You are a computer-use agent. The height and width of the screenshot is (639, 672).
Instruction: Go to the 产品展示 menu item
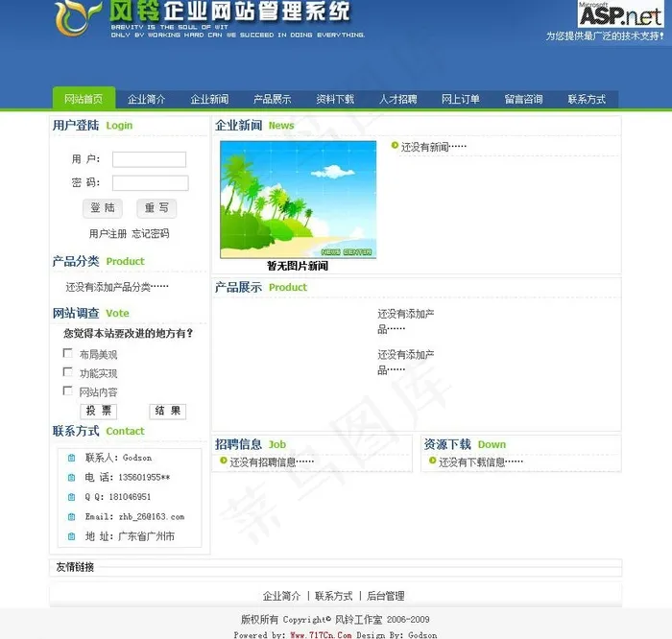pos(272,99)
